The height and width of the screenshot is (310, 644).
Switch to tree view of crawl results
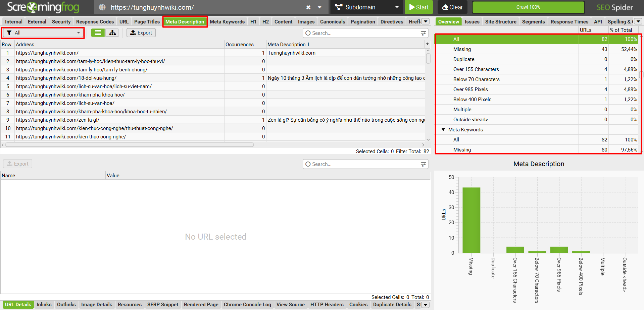click(112, 33)
